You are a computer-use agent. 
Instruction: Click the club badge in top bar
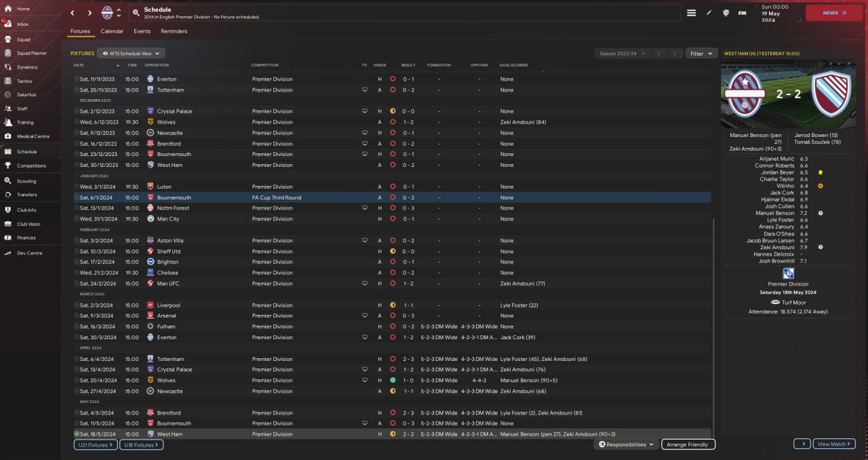pos(107,13)
